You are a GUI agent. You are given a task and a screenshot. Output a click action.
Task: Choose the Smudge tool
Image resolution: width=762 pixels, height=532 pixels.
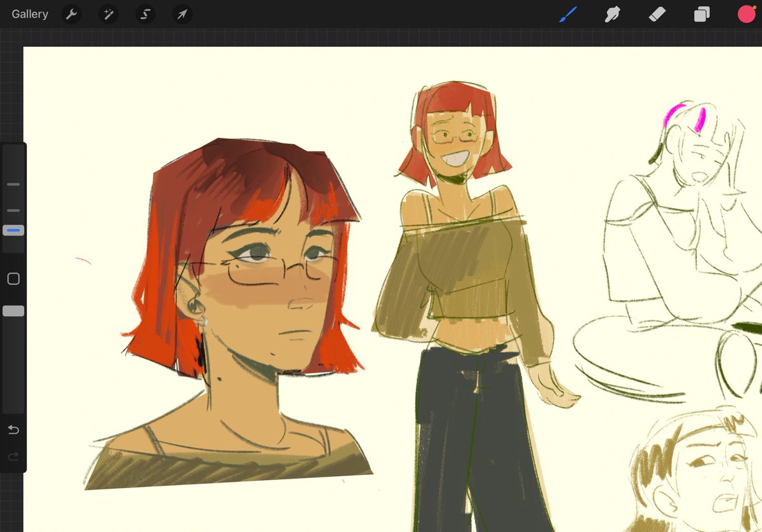click(x=612, y=14)
